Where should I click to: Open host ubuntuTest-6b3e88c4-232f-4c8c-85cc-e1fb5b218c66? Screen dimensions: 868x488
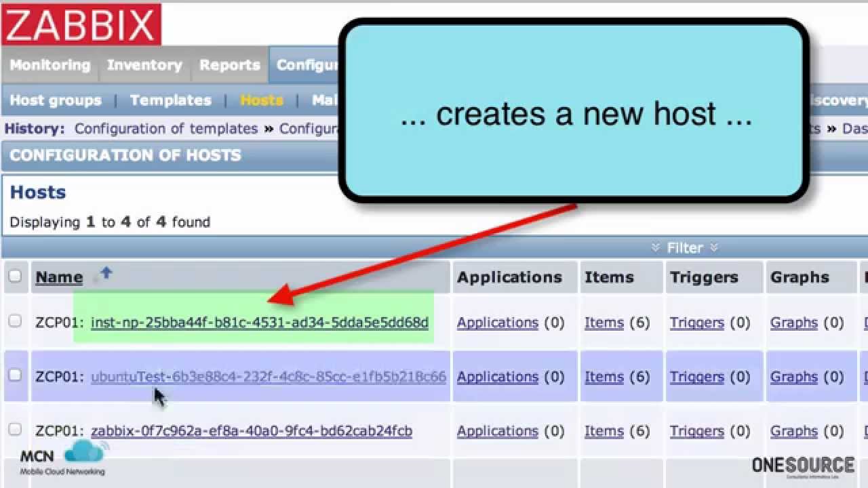[x=269, y=377]
